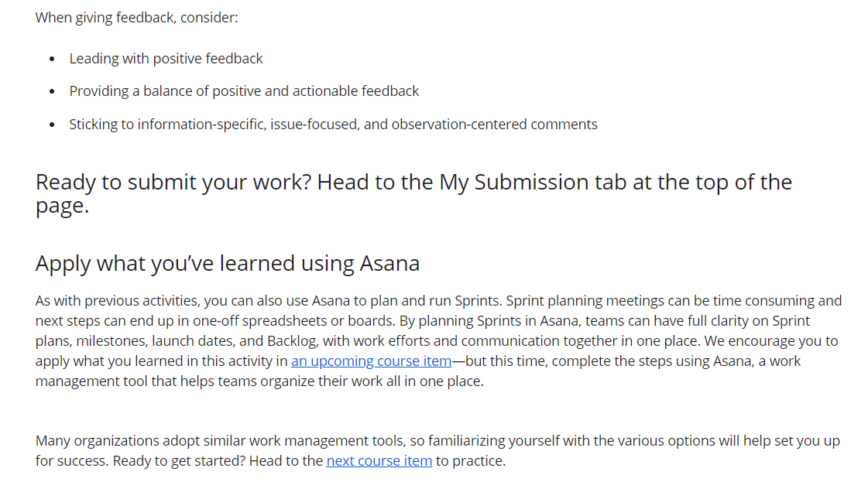The image size is (868, 499).
Task: Click "Ready to get started?" in the final paragraph
Action: tap(179, 461)
